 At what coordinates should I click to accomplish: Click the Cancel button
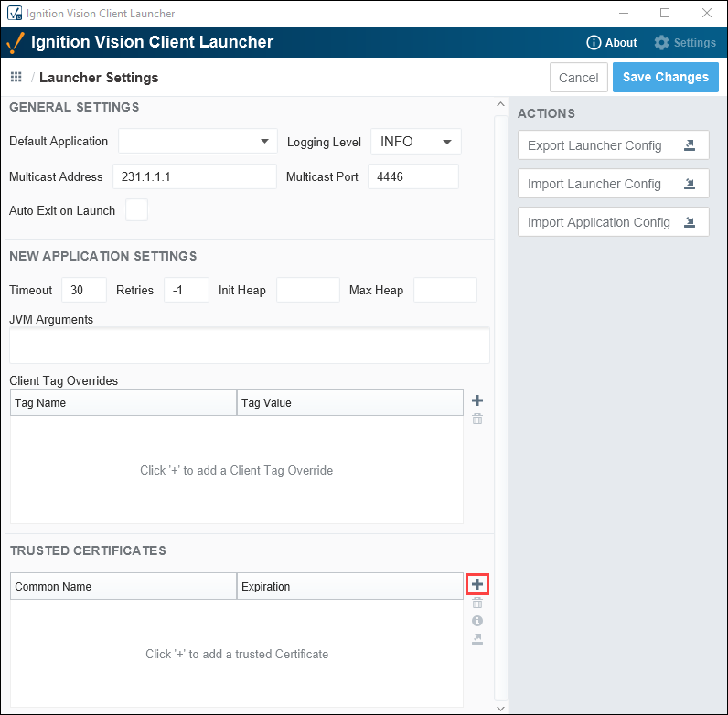coord(579,77)
